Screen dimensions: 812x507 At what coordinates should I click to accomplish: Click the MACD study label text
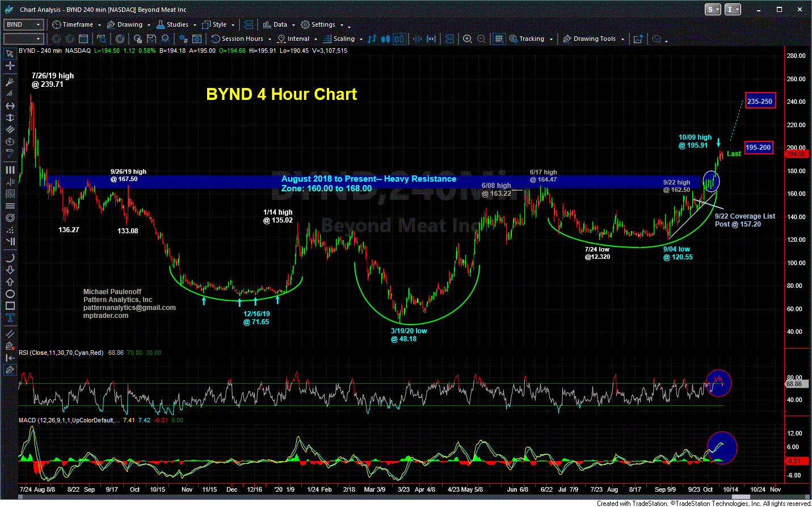point(69,420)
